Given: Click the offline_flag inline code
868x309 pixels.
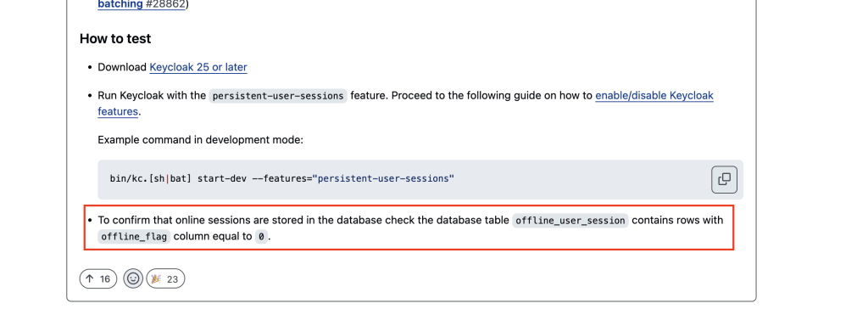Looking at the screenshot, I should (x=135, y=237).
